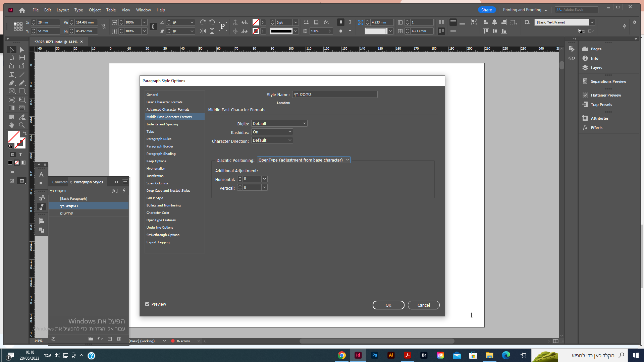Click the delete style trash icon

coord(119,339)
